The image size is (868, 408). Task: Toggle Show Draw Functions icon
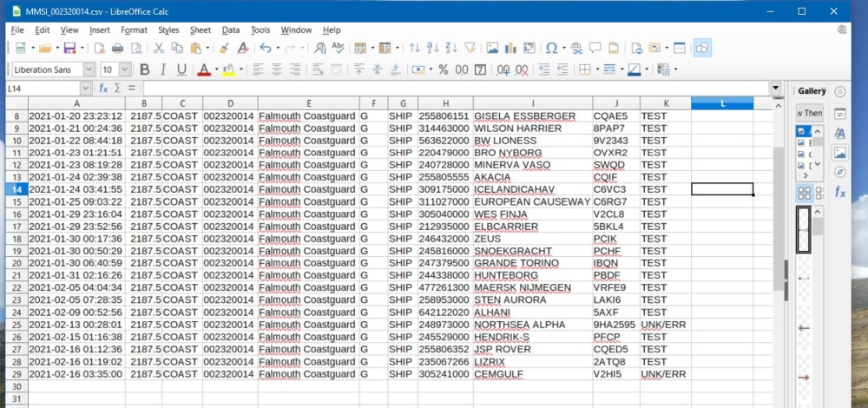point(702,48)
